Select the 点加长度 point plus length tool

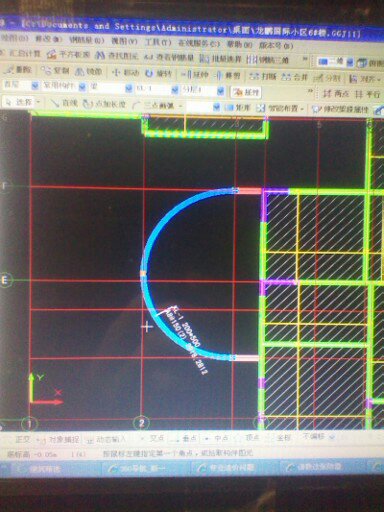pos(104,104)
